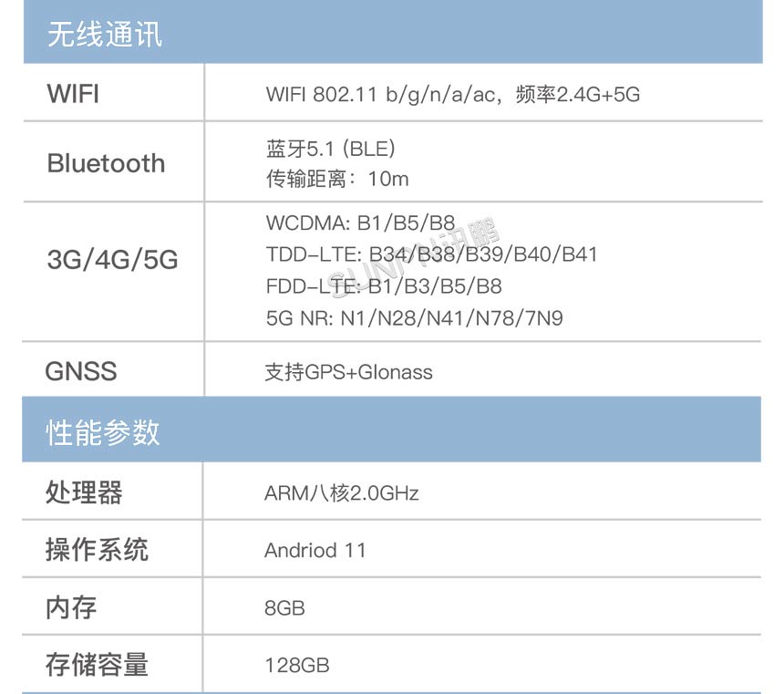Click the 蓝牙5.1 (BLE) text
Viewport: 784px width, 694px height.
pos(330,150)
